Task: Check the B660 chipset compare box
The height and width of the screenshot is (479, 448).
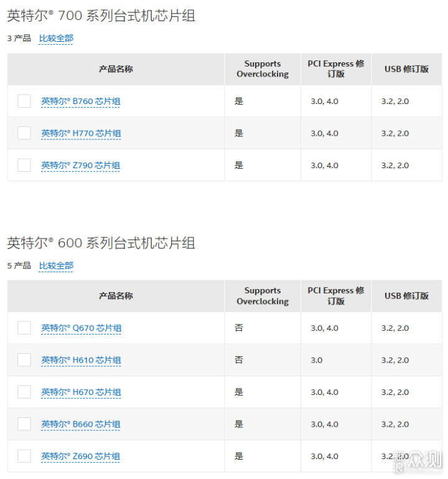Action: 24,424
